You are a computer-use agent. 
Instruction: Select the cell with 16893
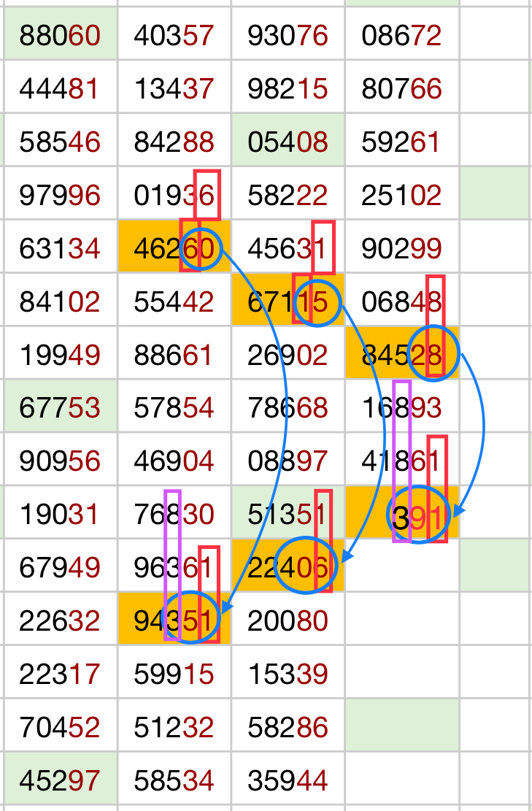[x=401, y=407]
